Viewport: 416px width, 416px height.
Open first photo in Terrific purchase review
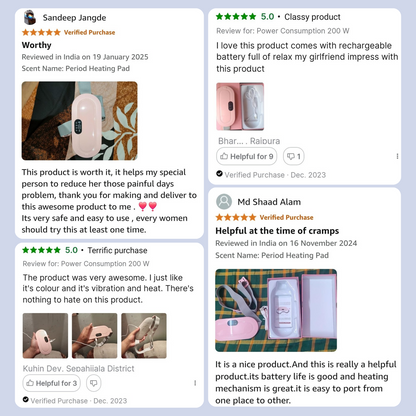coord(45,336)
